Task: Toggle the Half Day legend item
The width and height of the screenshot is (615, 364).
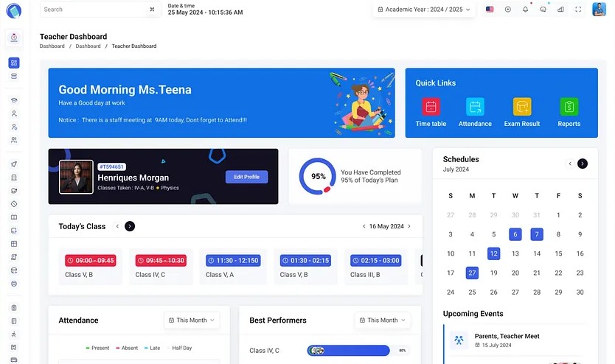Action: click(179, 348)
